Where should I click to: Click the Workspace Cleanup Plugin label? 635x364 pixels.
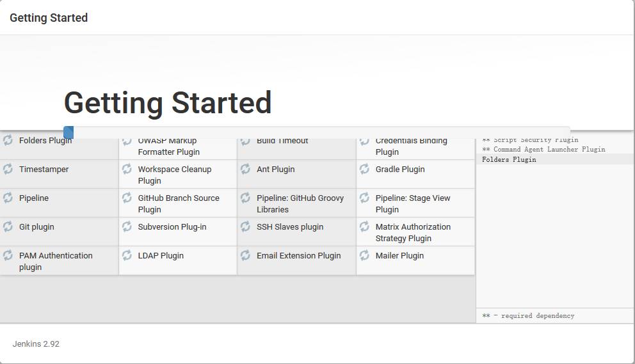[x=175, y=175]
